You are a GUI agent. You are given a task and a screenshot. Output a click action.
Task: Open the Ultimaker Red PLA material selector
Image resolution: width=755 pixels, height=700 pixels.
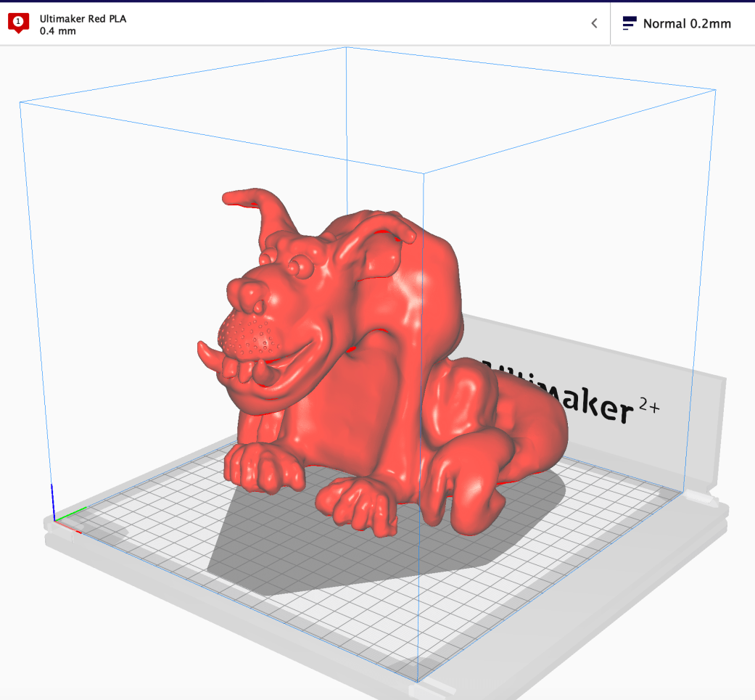83,19
